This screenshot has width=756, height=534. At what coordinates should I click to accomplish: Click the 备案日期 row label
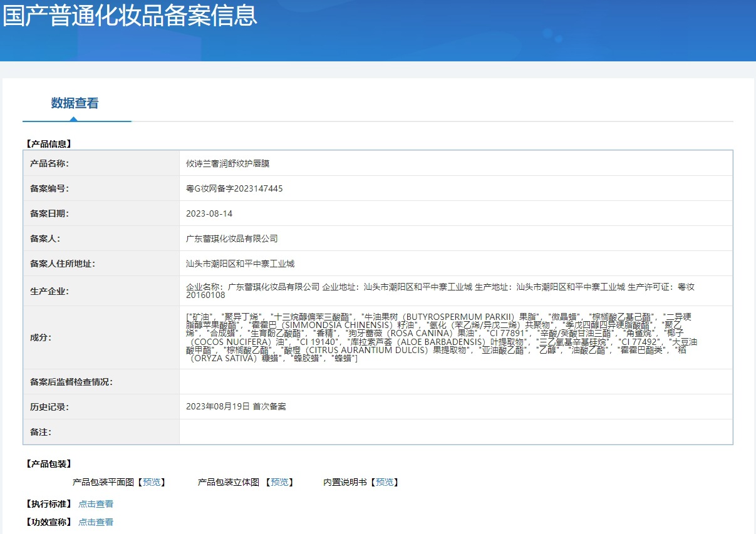pos(49,213)
